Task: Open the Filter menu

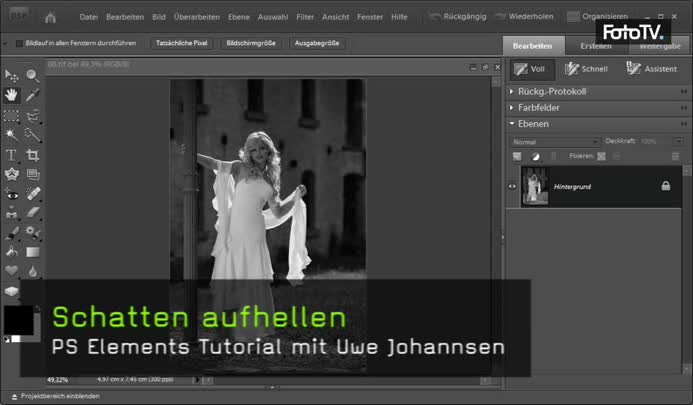Action: coord(305,17)
